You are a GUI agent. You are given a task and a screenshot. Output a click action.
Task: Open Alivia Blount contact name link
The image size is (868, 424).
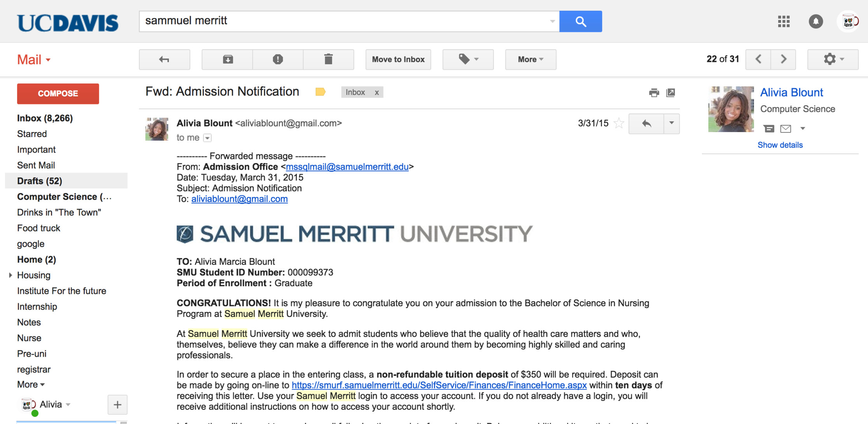[x=791, y=92]
